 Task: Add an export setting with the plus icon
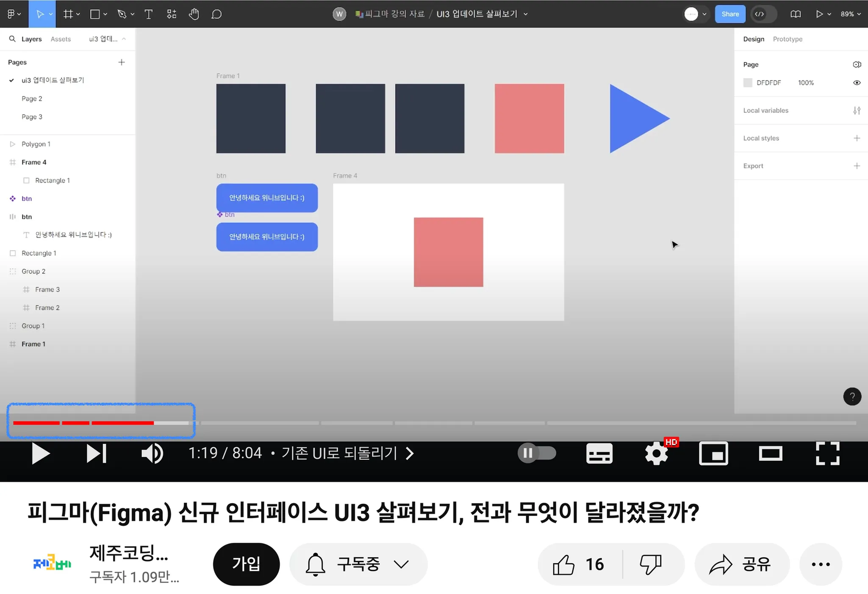pos(856,166)
